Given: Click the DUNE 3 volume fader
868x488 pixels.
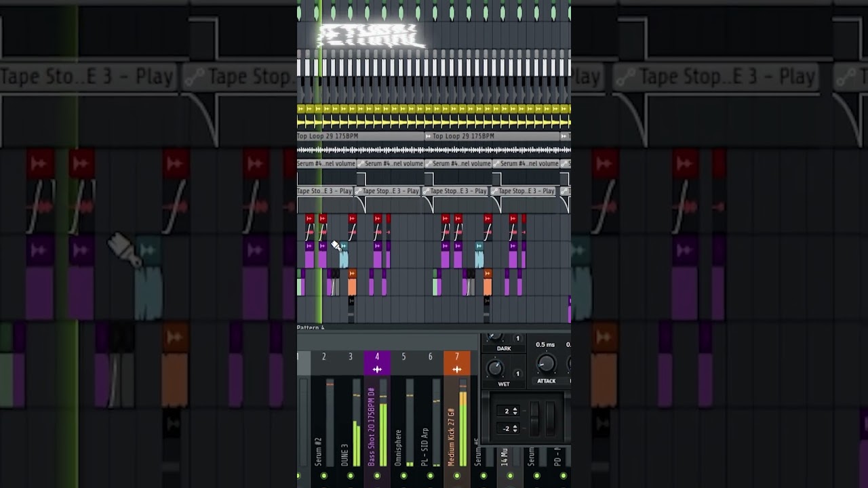Looking at the screenshot, I should coord(356,423).
